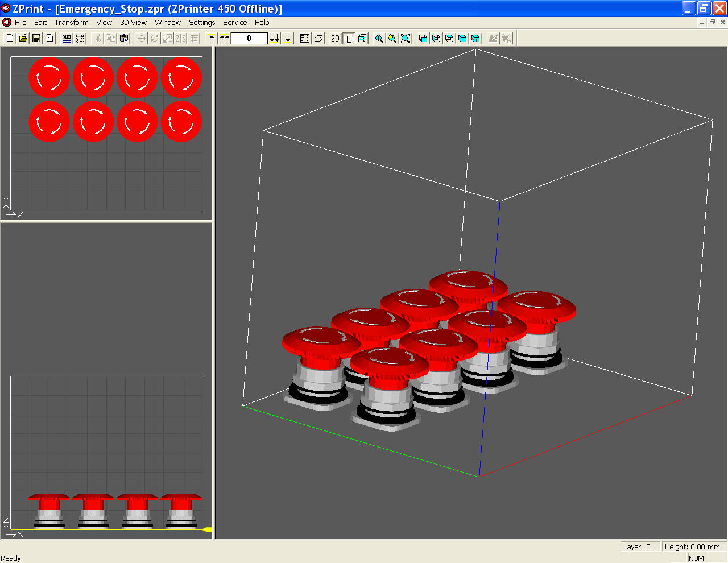This screenshot has width=728, height=563.
Task: Start a new build with the New icon
Action: [x=9, y=38]
